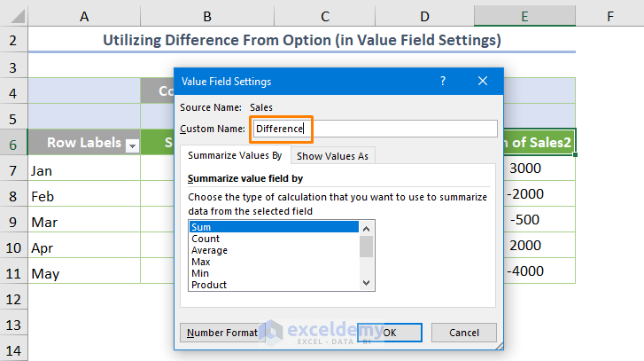
Task: Click the Cancel button
Action: pos(463,333)
